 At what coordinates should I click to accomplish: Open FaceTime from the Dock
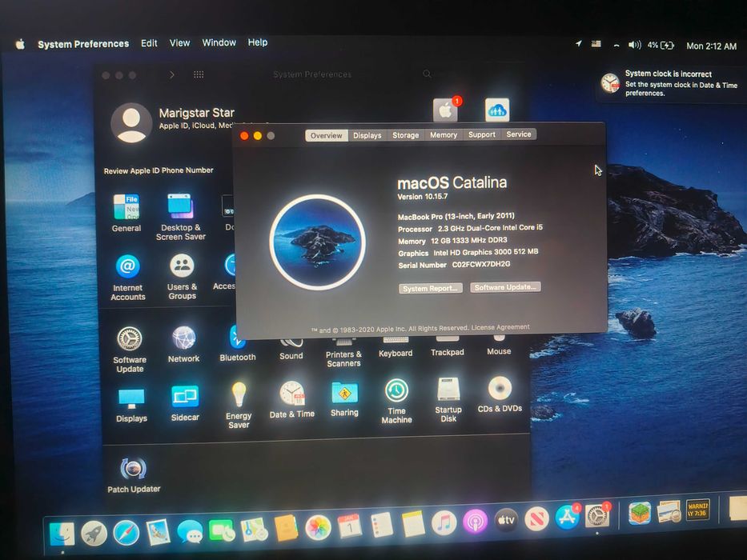(222, 530)
